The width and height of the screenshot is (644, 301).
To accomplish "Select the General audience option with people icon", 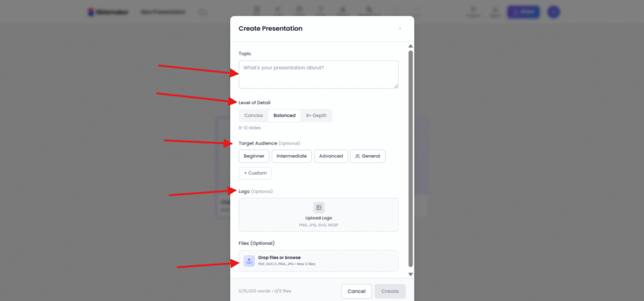I will click(x=367, y=156).
